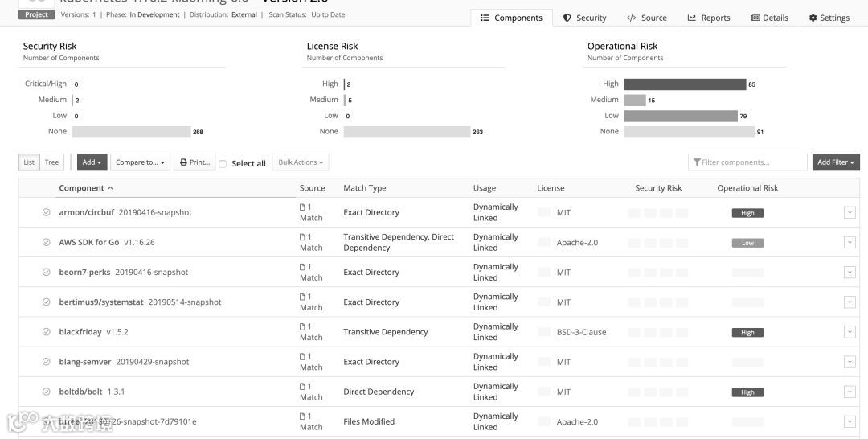Click the status icon beside blang-semver
Screen dimensions: 868x439
[47, 362]
